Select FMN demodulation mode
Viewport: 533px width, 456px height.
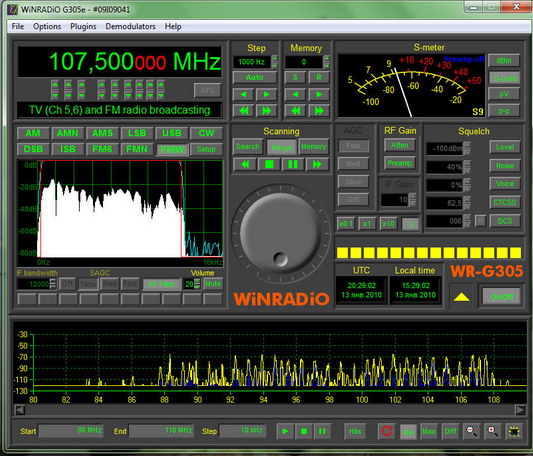click(x=137, y=149)
